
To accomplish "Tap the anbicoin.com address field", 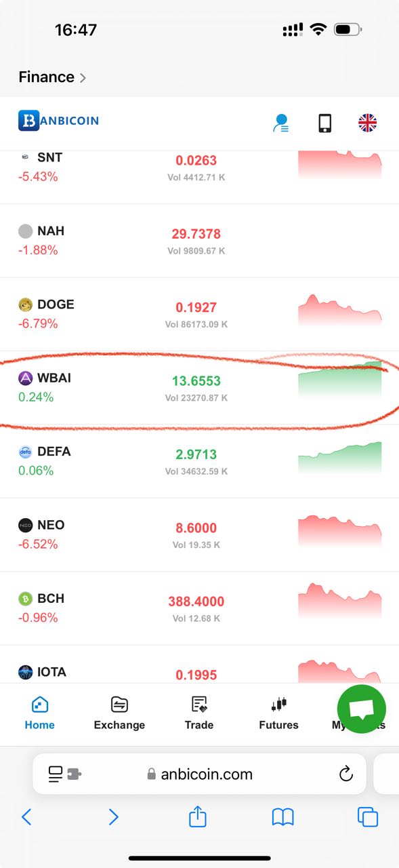I will click(199, 774).
